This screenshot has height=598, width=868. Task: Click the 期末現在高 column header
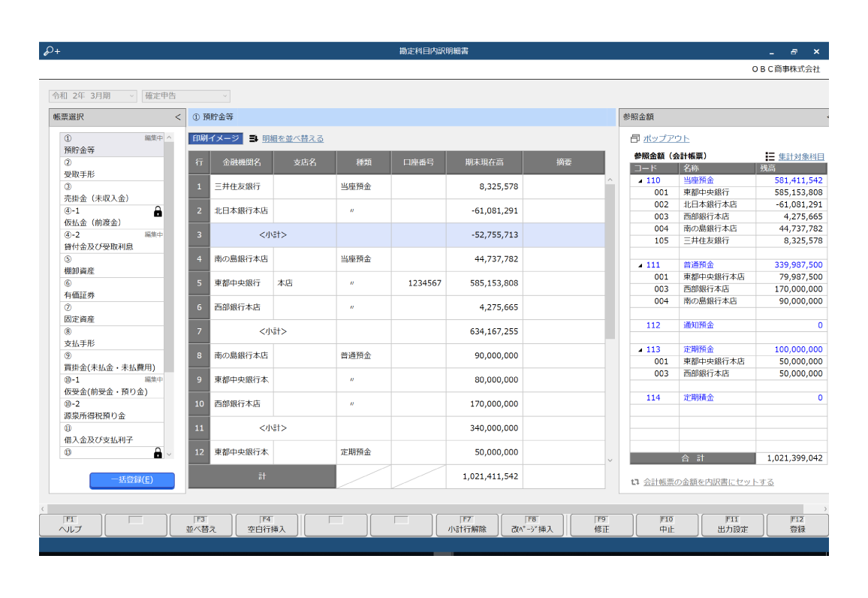coord(484,162)
